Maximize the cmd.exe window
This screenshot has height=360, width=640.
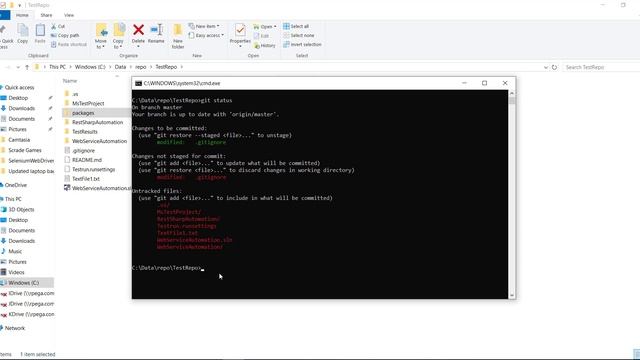click(x=484, y=83)
